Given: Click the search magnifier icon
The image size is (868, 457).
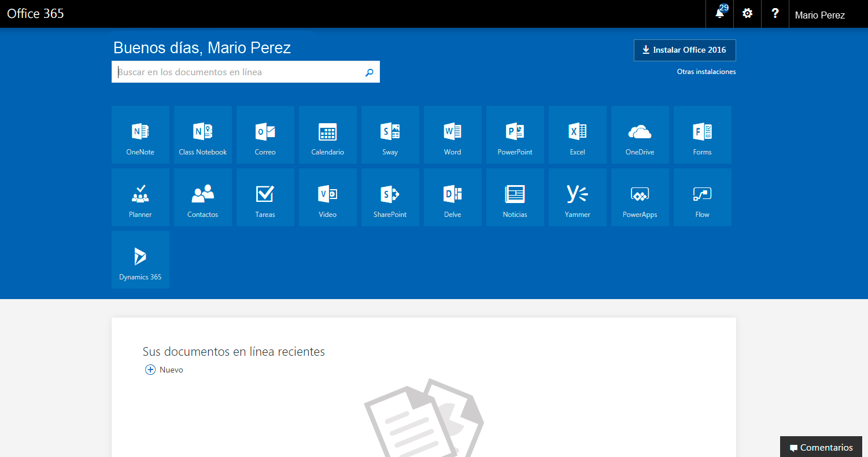Looking at the screenshot, I should [x=370, y=72].
